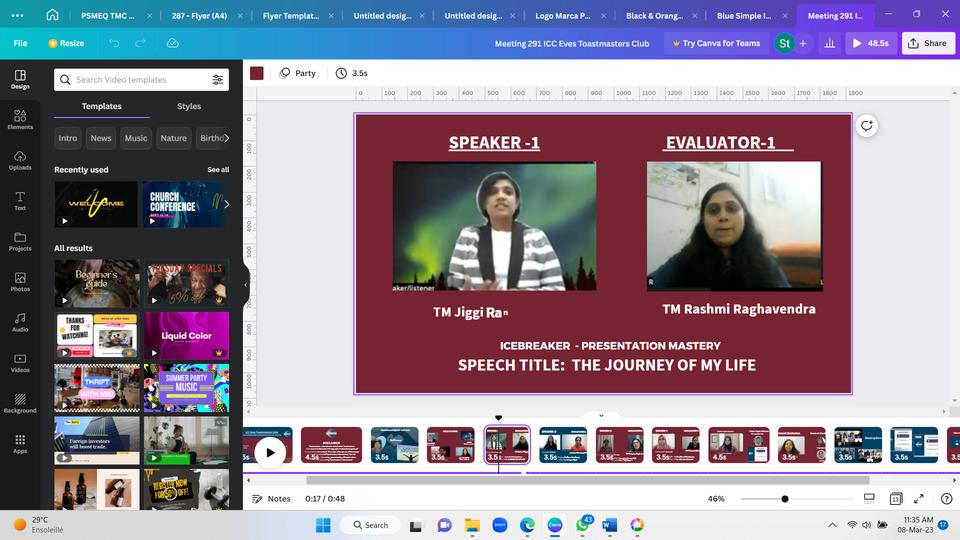Select SPEAKER -1 heading on canvas
The width and height of the screenshot is (960, 540).
pyautogui.click(x=494, y=143)
